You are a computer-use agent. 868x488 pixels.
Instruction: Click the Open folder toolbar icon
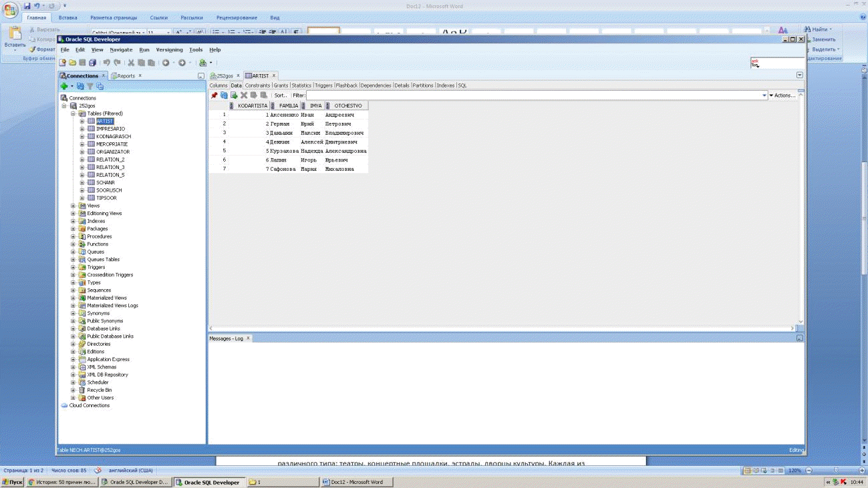click(x=72, y=63)
